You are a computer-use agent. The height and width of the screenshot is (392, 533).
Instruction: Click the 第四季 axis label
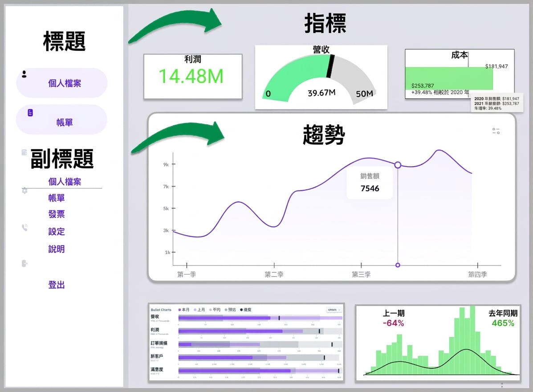click(x=478, y=274)
